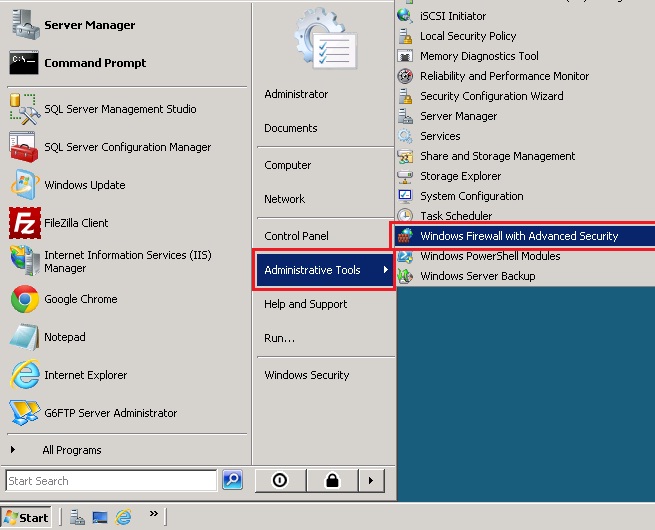
Task: Select Task Scheduler text entry
Action: 456,216
